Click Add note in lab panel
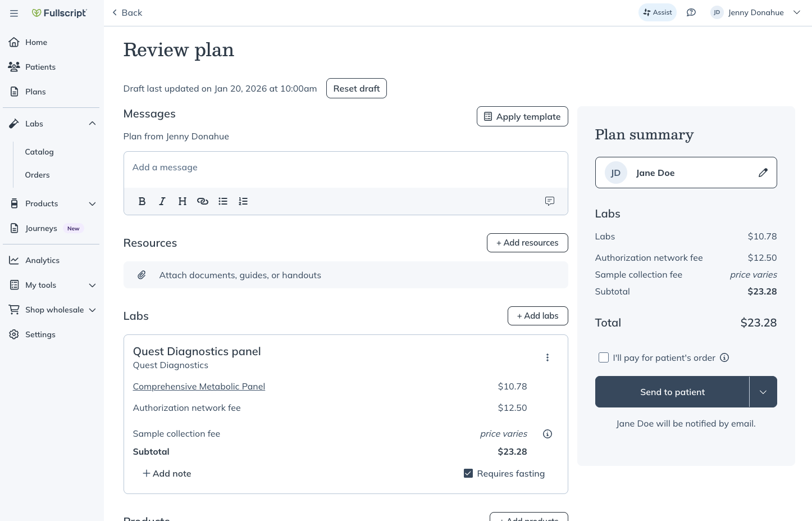 point(167,473)
